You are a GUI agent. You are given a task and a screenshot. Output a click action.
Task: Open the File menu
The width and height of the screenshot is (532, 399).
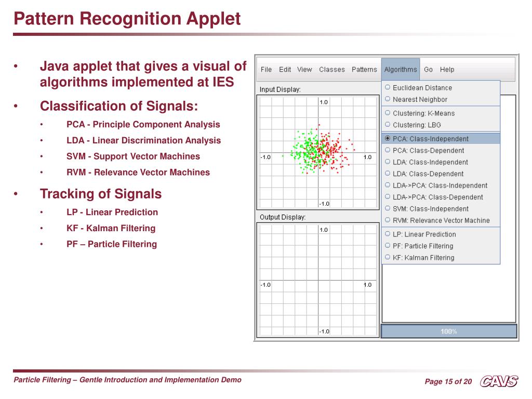coord(266,70)
